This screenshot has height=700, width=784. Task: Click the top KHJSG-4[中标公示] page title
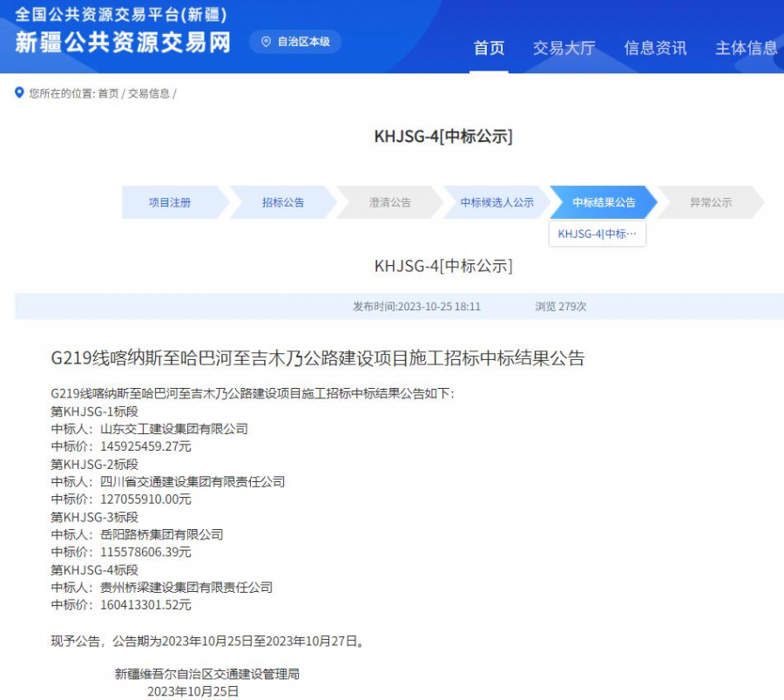click(443, 136)
